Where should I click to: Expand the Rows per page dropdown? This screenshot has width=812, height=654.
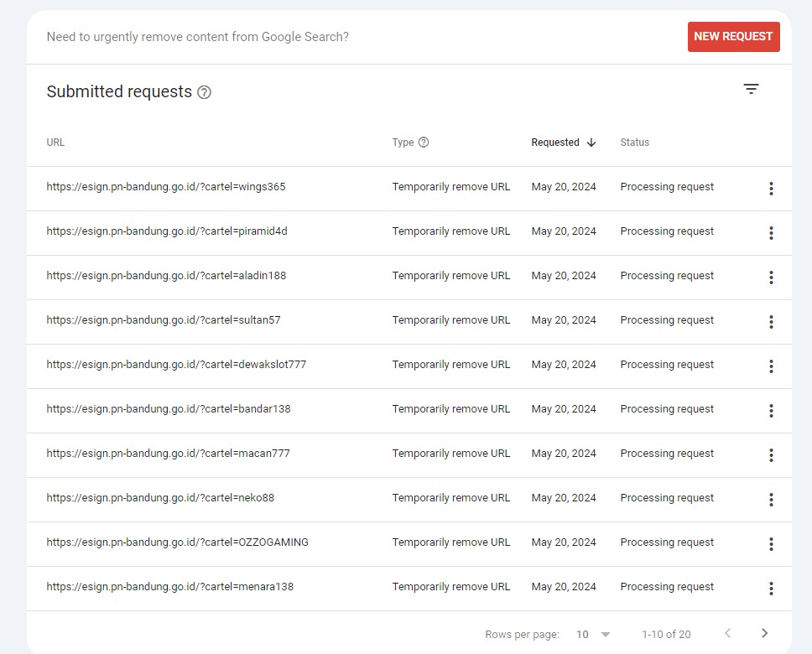tap(594, 635)
